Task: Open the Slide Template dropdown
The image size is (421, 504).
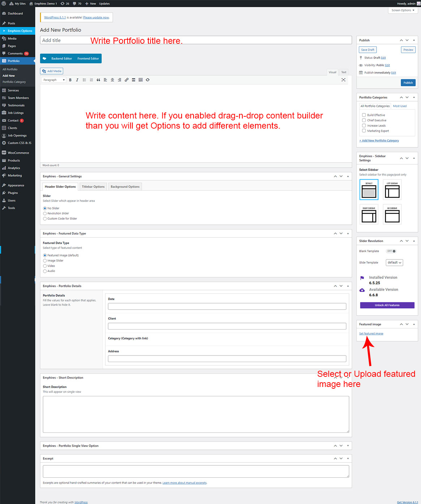Action: coord(394,263)
